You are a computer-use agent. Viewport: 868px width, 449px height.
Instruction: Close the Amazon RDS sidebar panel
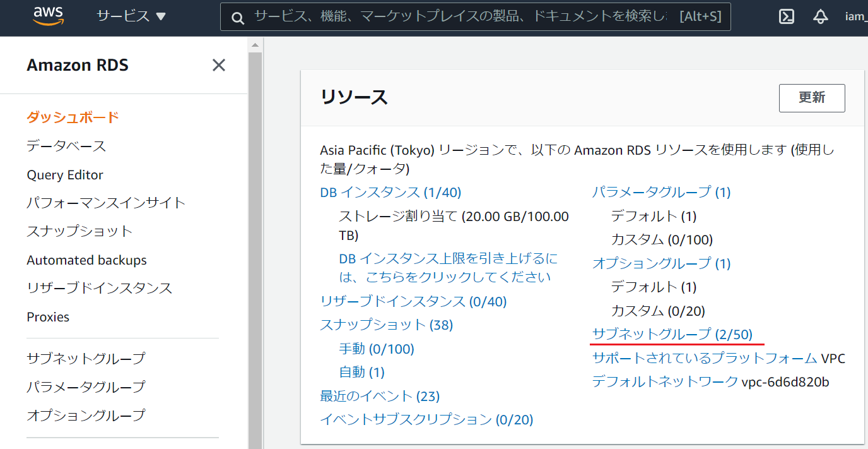click(x=219, y=65)
